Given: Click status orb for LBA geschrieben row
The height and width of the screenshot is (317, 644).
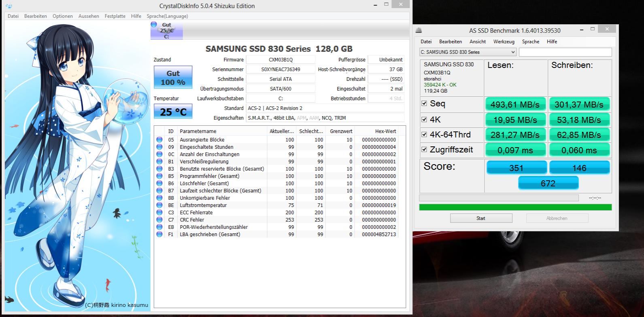Looking at the screenshot, I should [x=159, y=234].
